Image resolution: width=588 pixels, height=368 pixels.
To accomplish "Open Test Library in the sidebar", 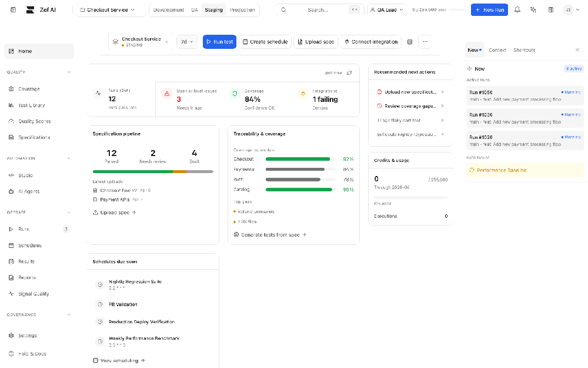I will [39, 105].
